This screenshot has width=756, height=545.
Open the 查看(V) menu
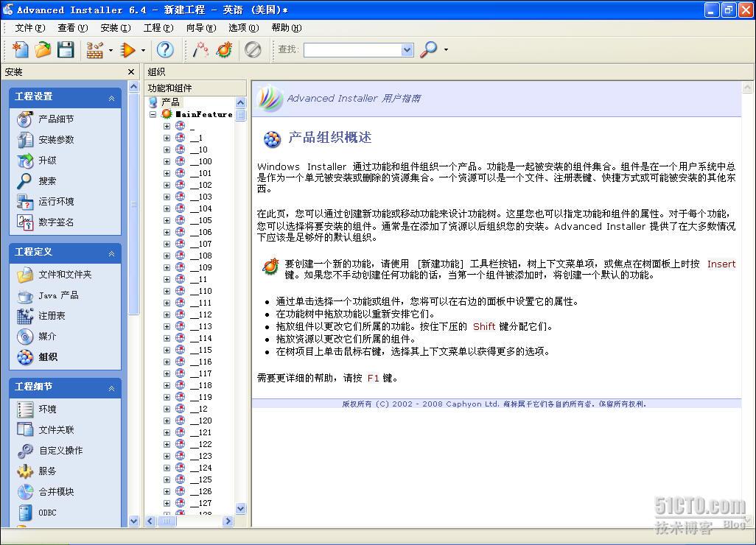[x=73, y=27]
